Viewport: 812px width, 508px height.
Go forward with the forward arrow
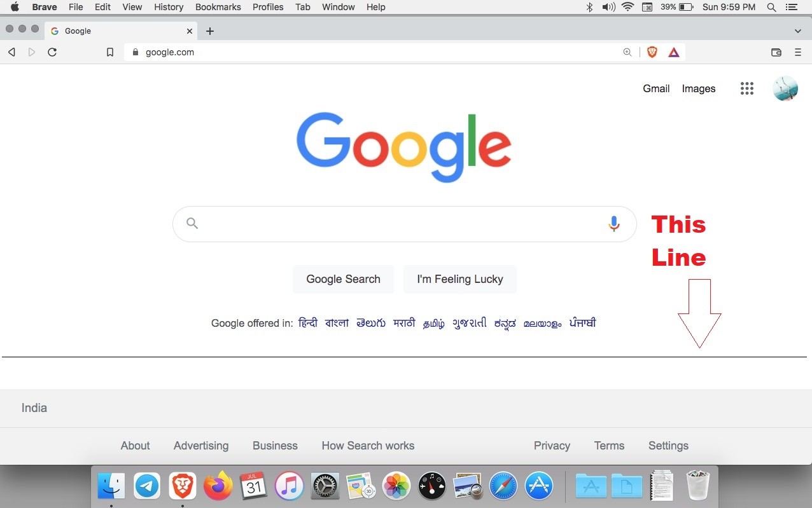coord(32,52)
